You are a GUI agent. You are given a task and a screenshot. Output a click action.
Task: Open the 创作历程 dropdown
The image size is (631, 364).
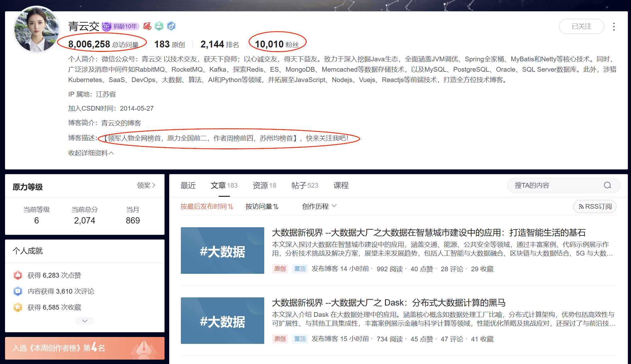319,207
